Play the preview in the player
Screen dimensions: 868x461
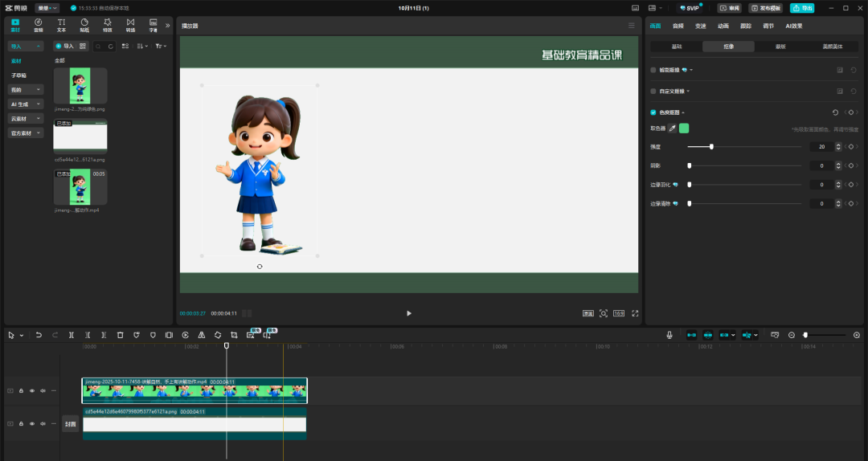[x=408, y=313]
